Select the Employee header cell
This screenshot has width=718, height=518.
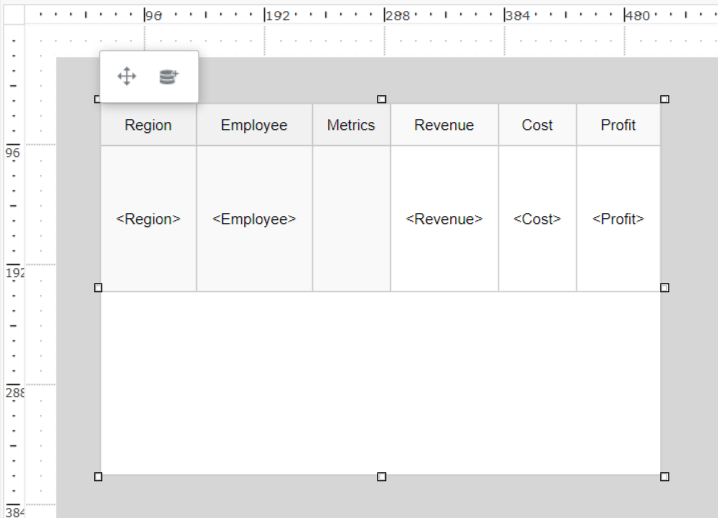coord(254,125)
